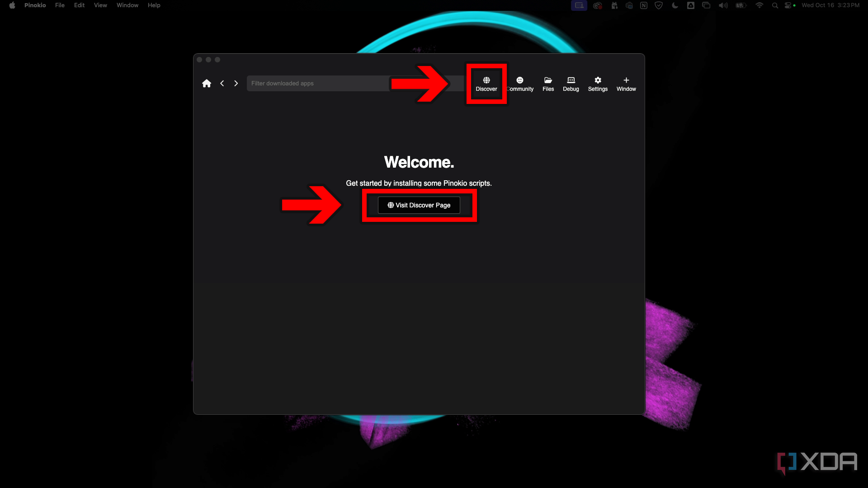Open the Window menu in menu bar
This screenshot has height=488, width=868.
tap(127, 5)
